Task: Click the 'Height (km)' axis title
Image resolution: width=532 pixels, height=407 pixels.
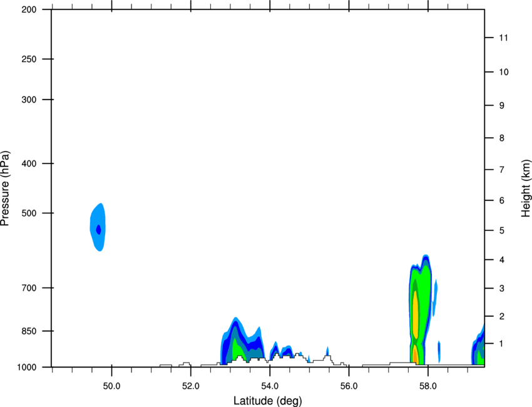Action: (526, 188)
